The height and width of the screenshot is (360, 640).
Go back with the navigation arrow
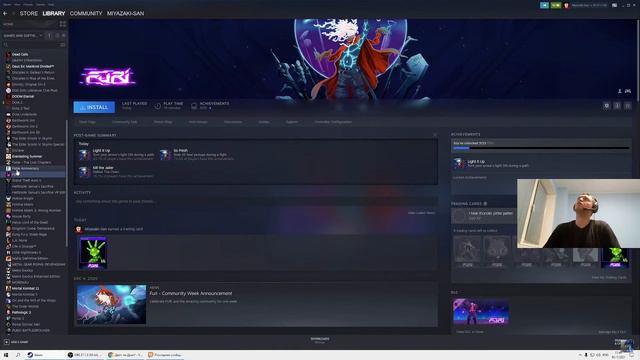pos(5,13)
